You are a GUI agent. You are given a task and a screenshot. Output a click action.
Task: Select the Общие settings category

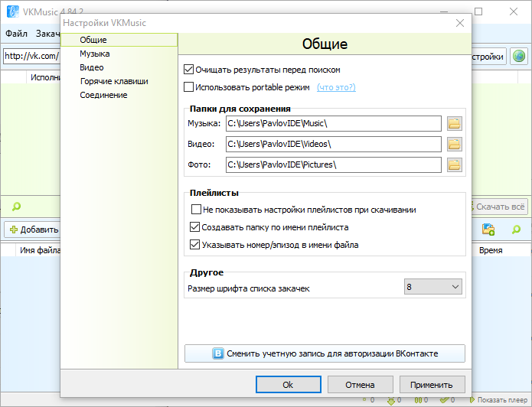click(119, 40)
